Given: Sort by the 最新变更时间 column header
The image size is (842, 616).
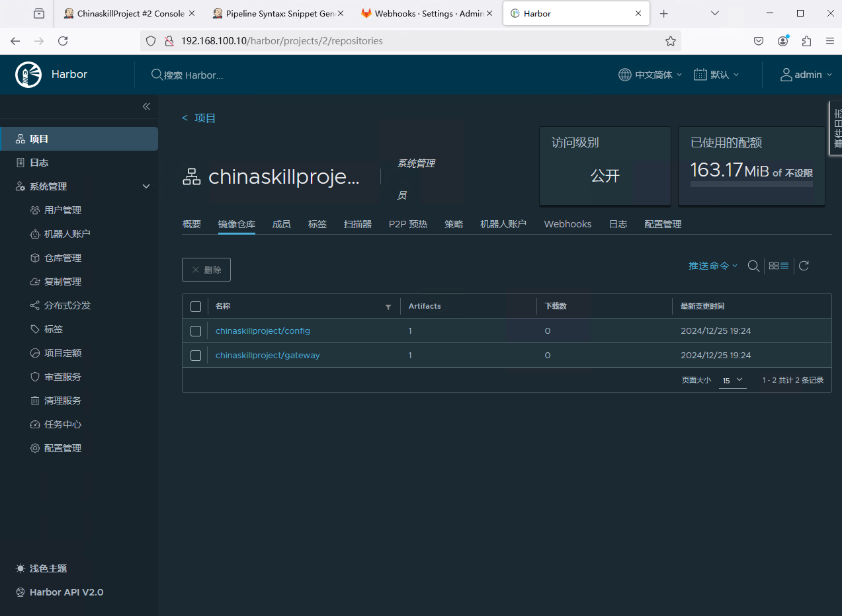Looking at the screenshot, I should 702,307.
